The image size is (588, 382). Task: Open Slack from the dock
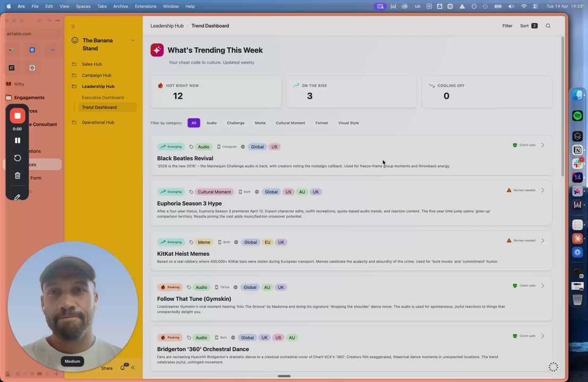(577, 163)
